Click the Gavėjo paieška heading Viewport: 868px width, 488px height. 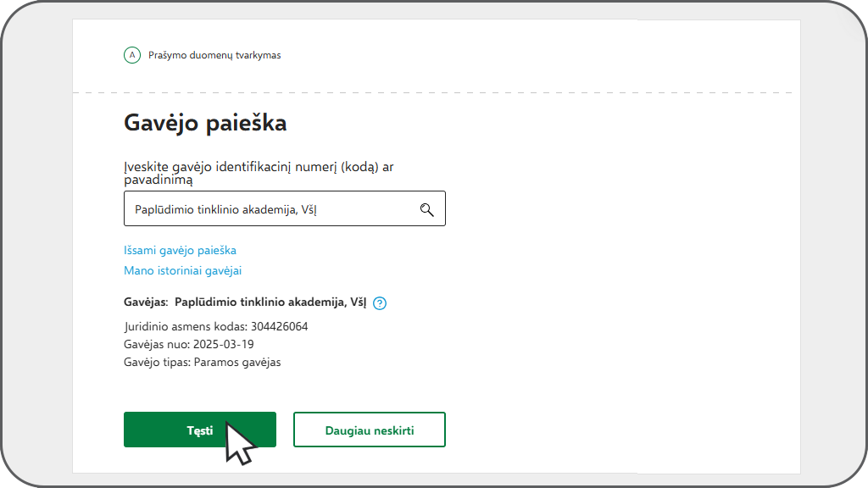tap(205, 123)
